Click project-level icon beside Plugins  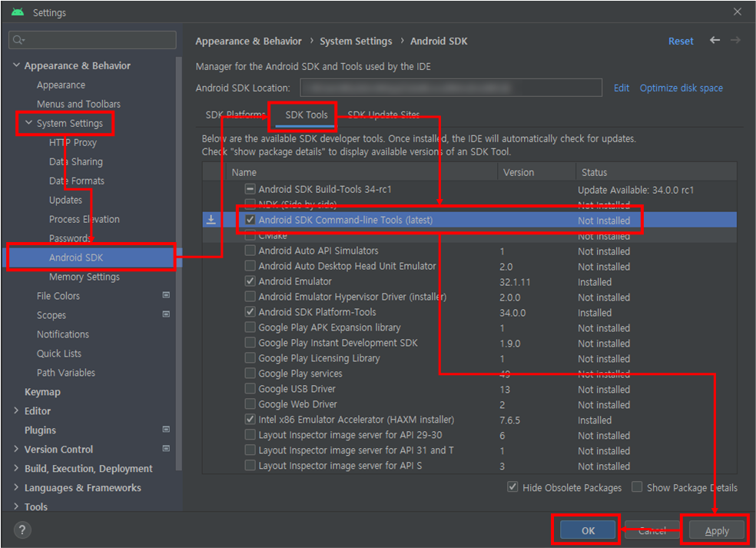tap(167, 430)
